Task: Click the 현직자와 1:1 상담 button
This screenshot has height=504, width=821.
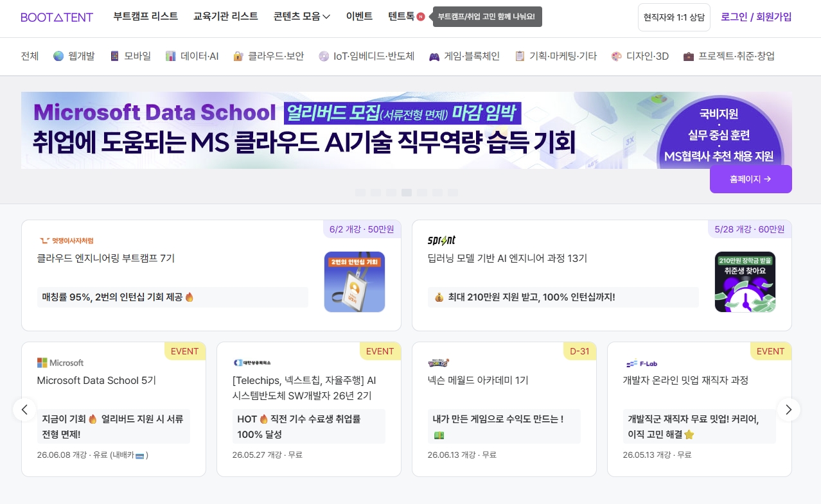Action: (x=674, y=17)
